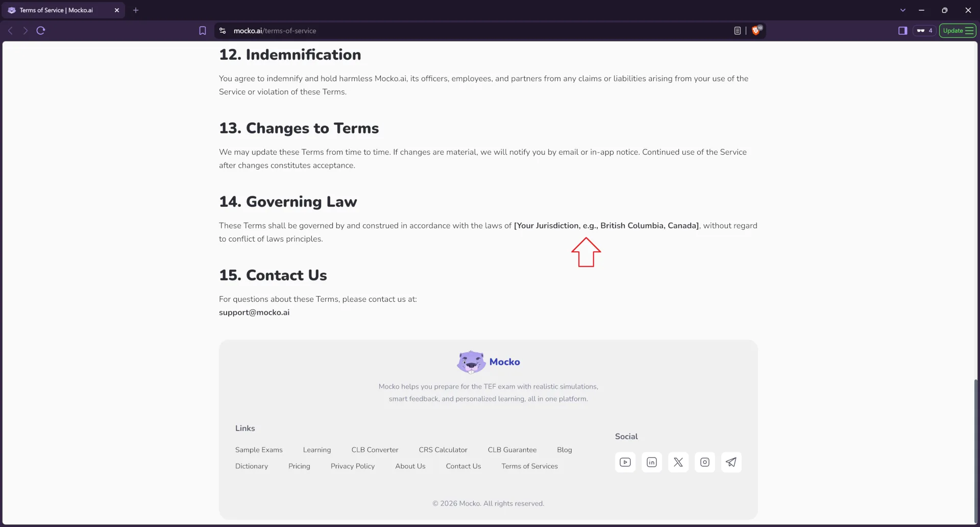Click the '14. Governing Law' heading
This screenshot has height=527, width=980.
(x=288, y=202)
